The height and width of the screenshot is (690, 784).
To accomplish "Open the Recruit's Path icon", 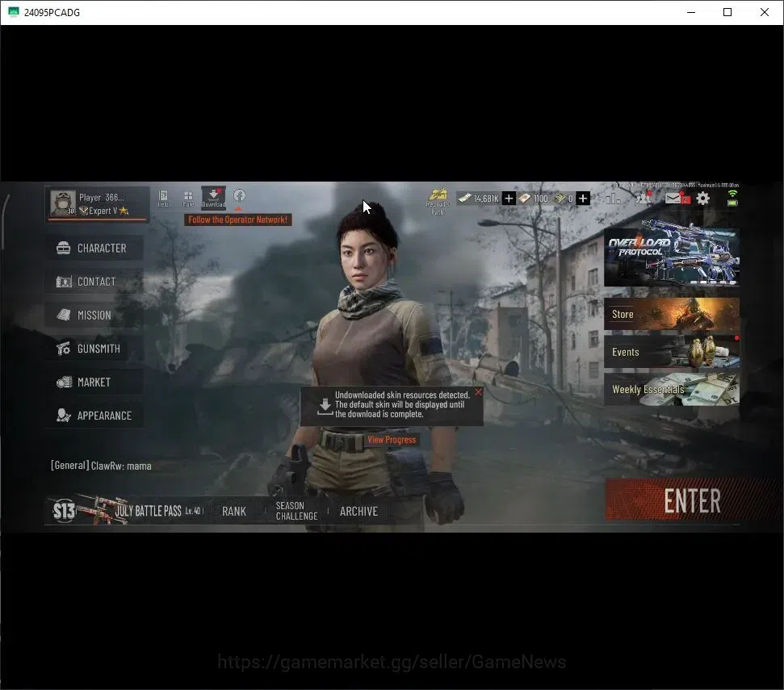I will pyautogui.click(x=438, y=202).
